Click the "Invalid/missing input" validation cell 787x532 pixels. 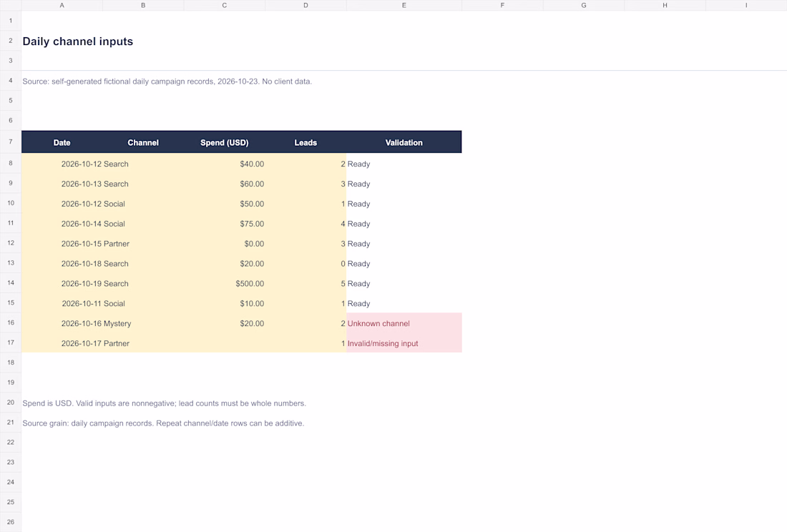pos(404,343)
